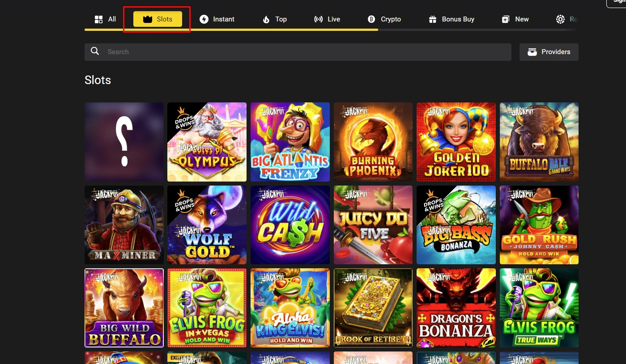The image size is (626, 364).
Task: Open the mystery question mark game tile
Action: [124, 142]
